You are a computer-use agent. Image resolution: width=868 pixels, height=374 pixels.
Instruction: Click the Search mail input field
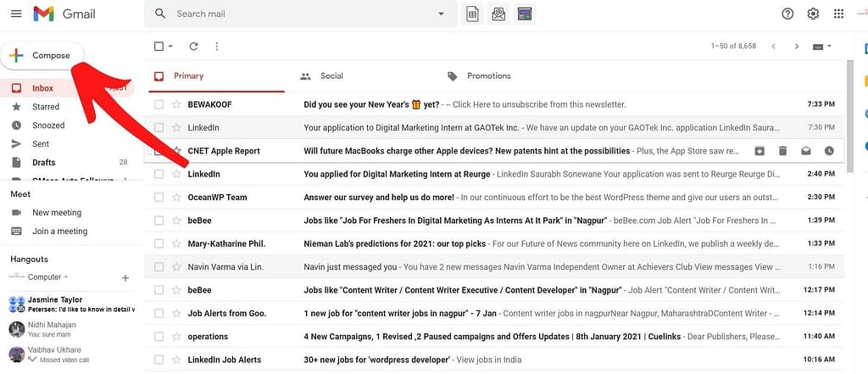(302, 14)
